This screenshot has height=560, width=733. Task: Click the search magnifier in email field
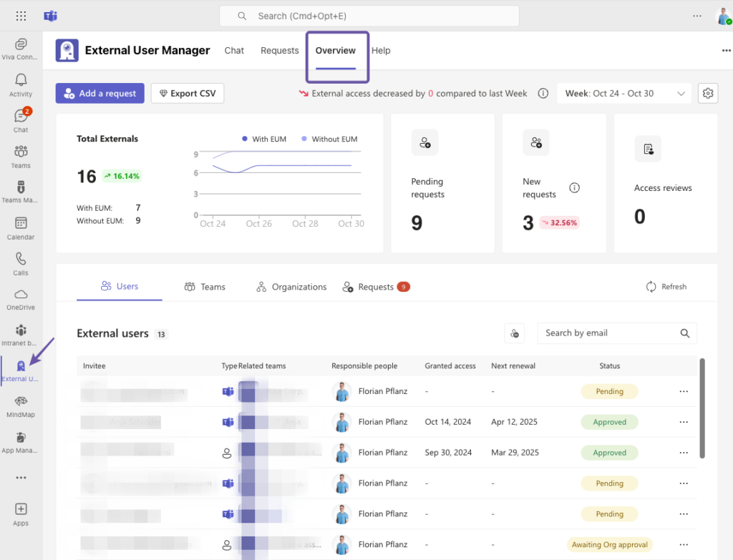pyautogui.click(x=685, y=333)
